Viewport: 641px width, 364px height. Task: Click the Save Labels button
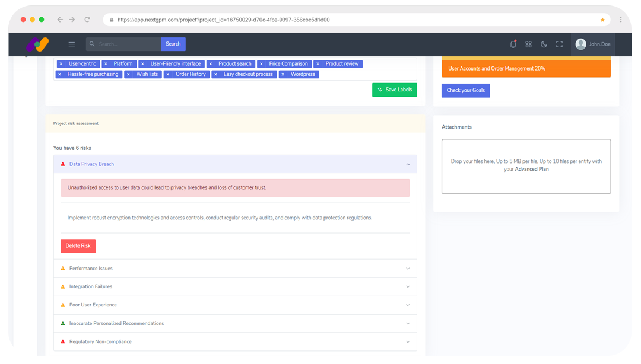[x=395, y=90]
